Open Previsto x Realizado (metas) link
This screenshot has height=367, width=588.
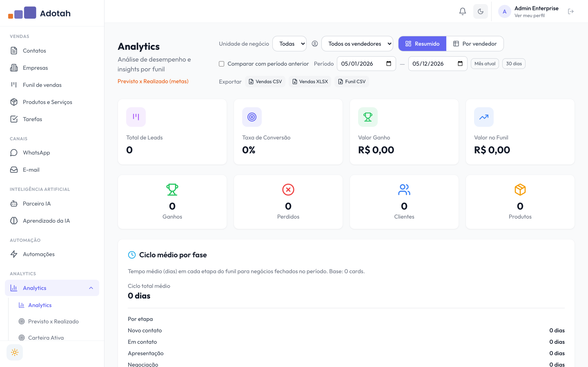[x=153, y=81]
